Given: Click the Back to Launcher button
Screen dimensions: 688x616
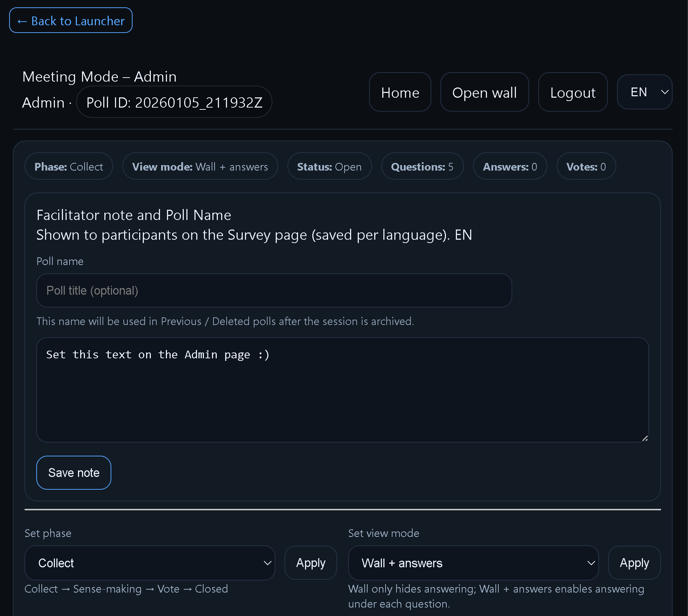Looking at the screenshot, I should click(71, 20).
